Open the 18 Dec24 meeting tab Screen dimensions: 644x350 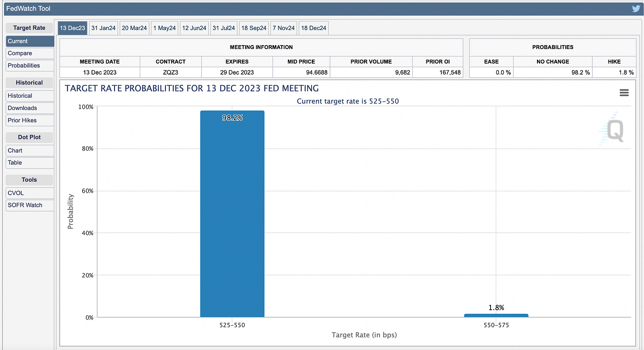(314, 28)
